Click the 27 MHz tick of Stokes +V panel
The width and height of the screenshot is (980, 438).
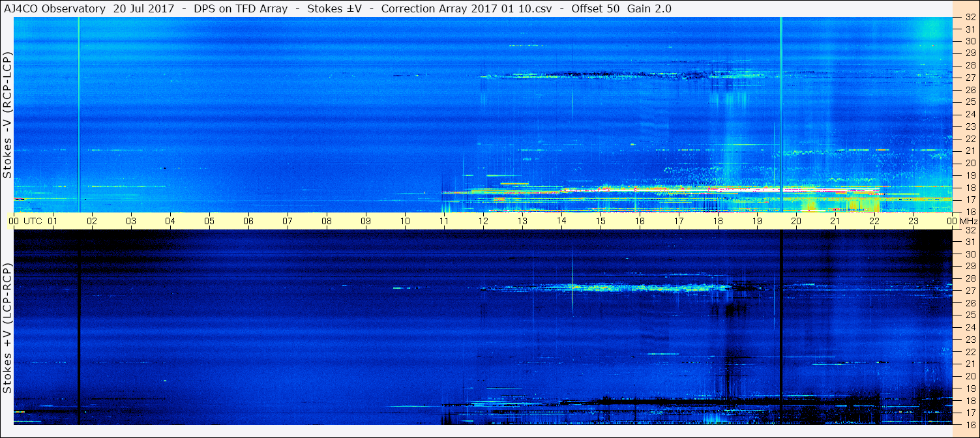click(x=970, y=291)
